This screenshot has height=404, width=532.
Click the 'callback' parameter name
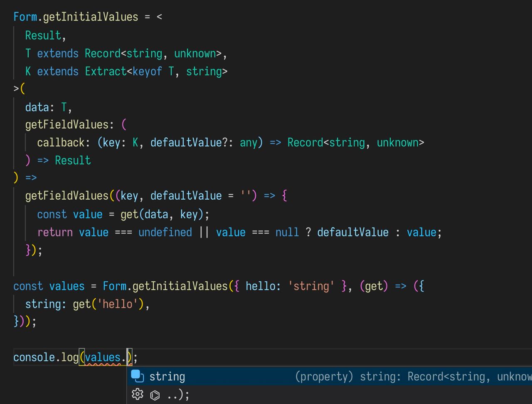61,142
